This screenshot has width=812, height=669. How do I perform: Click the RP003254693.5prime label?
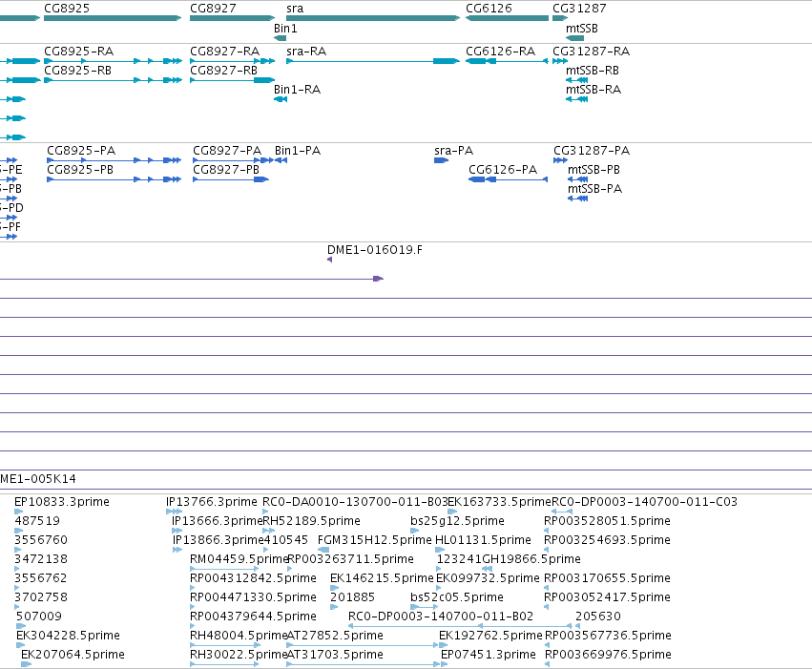tap(608, 540)
